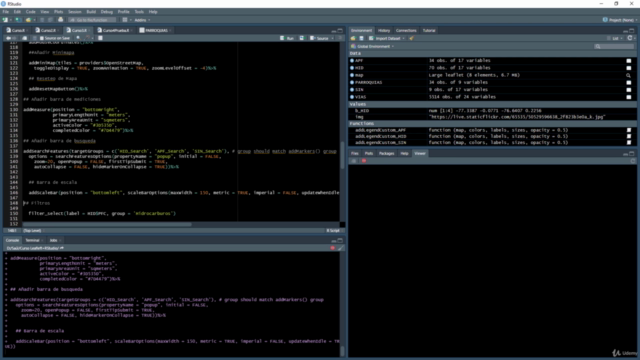
Task: View the addLegendCustom_APF function source
Action: (629, 130)
